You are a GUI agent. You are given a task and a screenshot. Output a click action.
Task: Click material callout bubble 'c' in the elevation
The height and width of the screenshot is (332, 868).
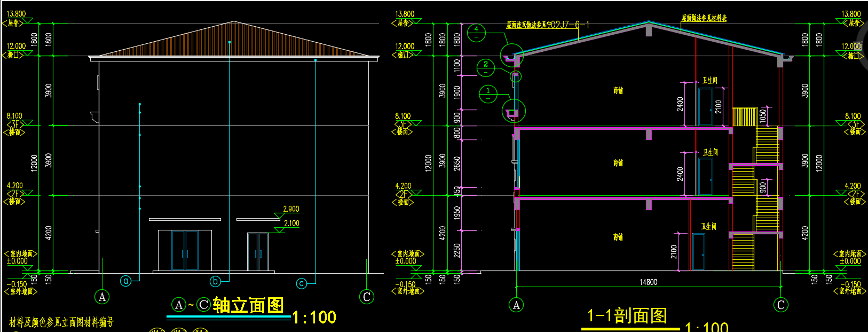pos(302,283)
